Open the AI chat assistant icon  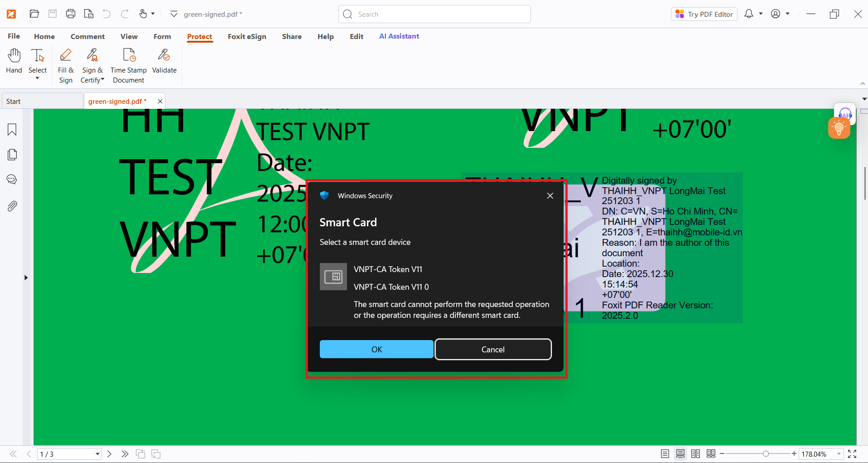click(845, 113)
